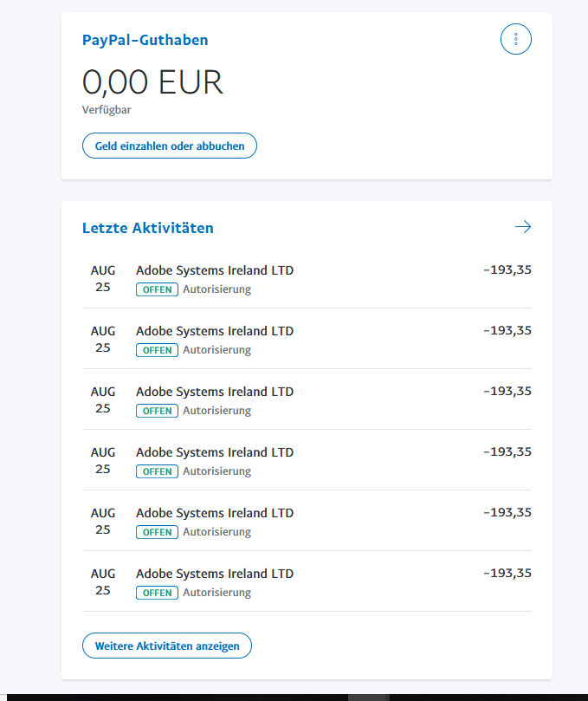This screenshot has width=588, height=701.
Task: Open the third Adobe Systems Ireland LTD transaction
Action: click(215, 392)
